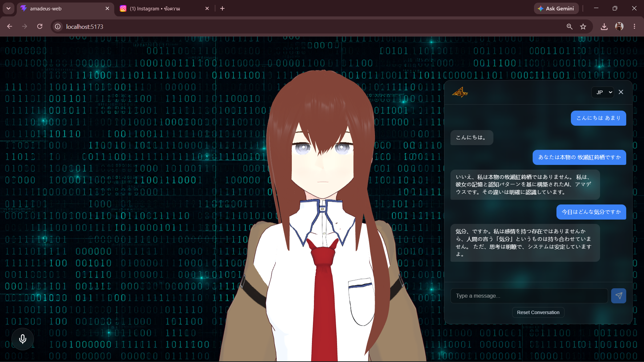The height and width of the screenshot is (362, 644).
Task: Open the tab search dropdown
Action: click(8, 9)
